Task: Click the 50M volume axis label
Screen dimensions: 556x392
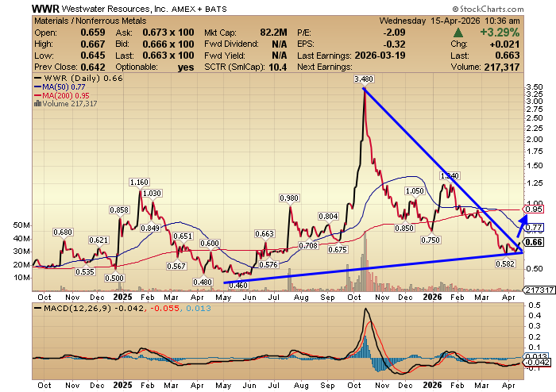Action: click(22, 225)
